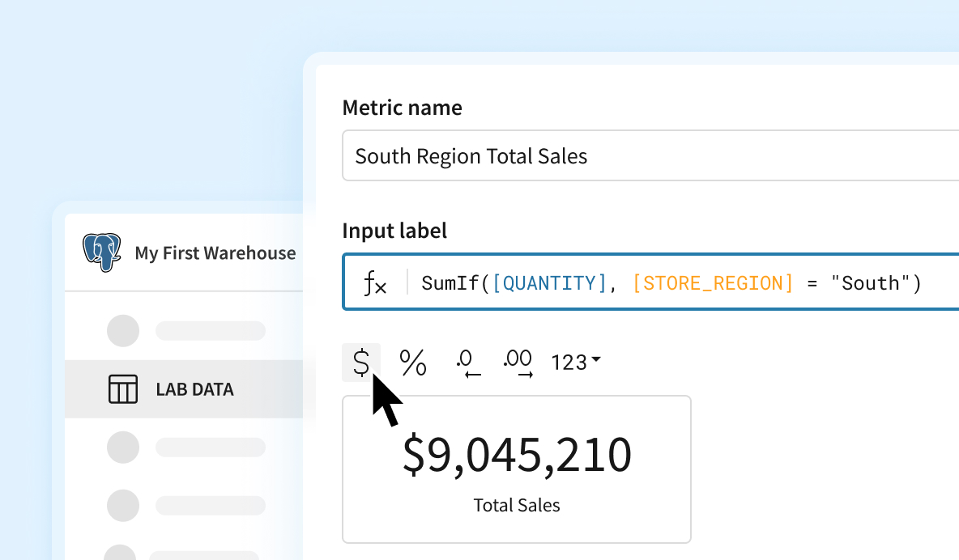Apply percent formatting to the metric
959x560 pixels.
413,363
